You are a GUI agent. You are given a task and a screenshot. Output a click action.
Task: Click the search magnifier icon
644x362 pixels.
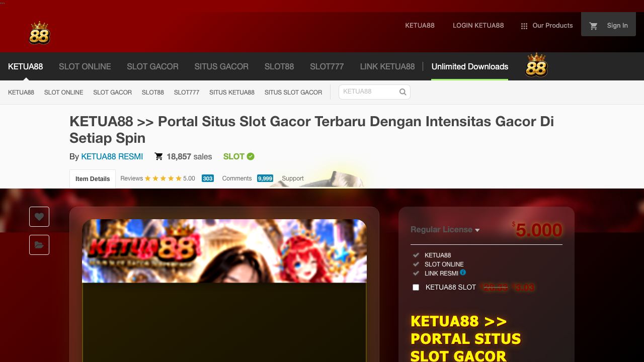403,92
